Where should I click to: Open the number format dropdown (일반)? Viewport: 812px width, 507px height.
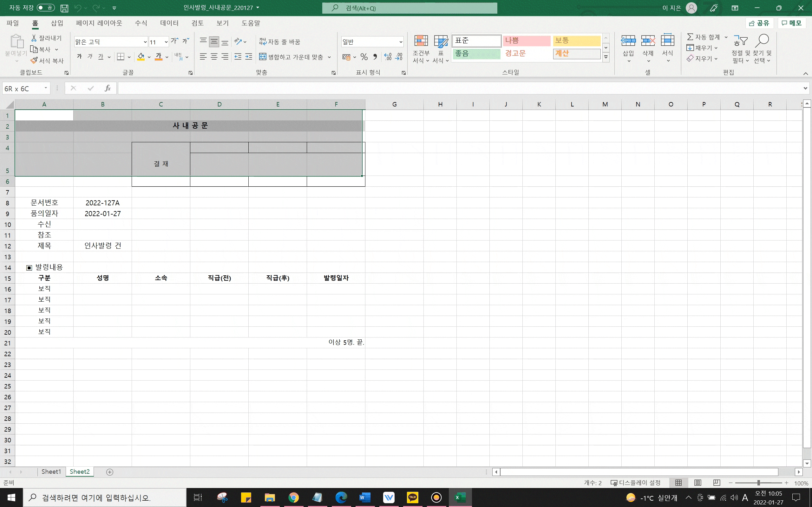tap(401, 42)
